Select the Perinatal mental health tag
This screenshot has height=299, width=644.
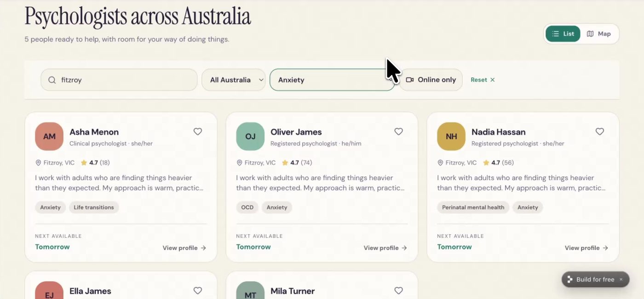pyautogui.click(x=473, y=207)
